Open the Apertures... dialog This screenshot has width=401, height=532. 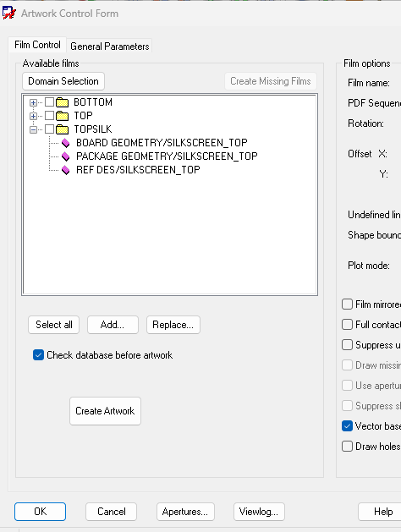[185, 512]
